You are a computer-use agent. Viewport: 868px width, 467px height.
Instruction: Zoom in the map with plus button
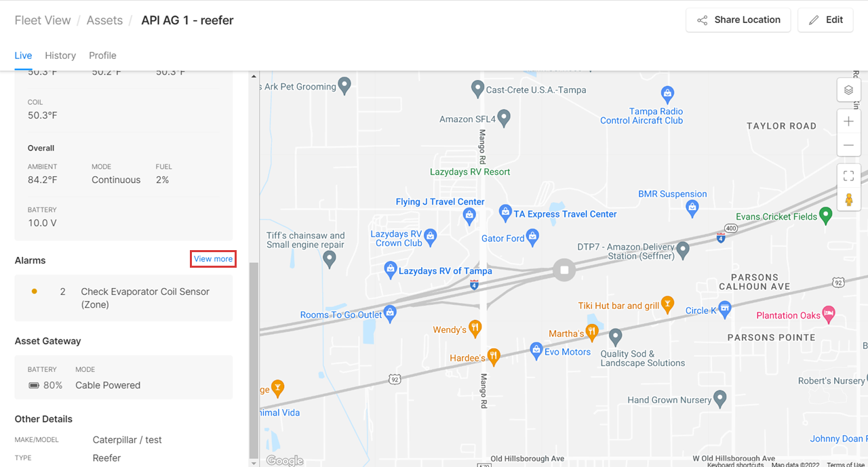(848, 121)
